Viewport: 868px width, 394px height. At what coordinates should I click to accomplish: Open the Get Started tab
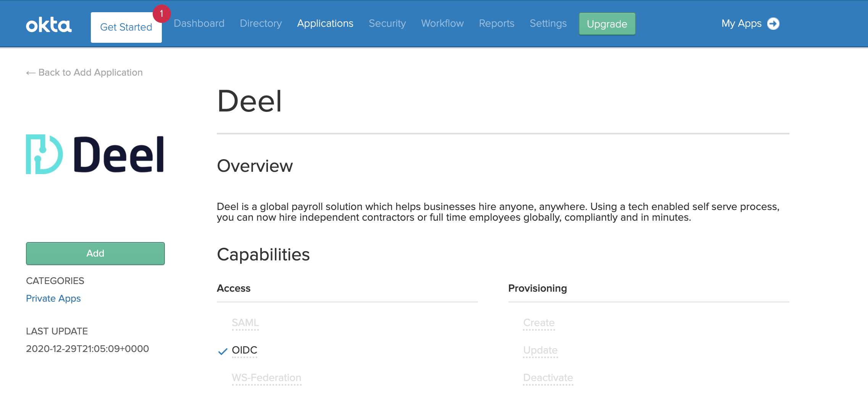(126, 27)
